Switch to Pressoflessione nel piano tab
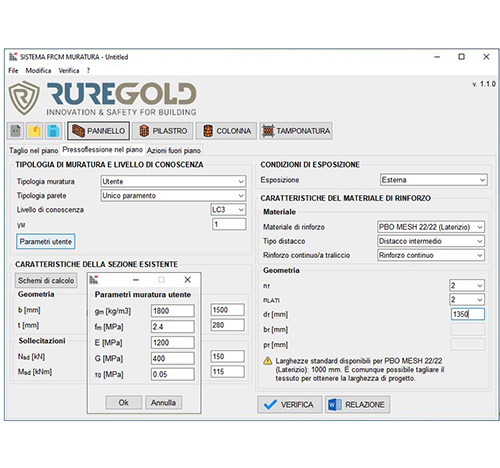 [102, 150]
